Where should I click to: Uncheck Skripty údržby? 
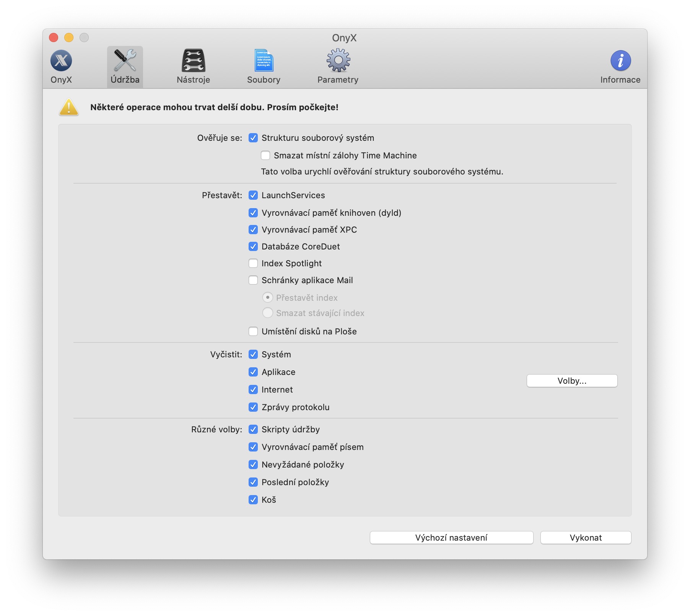point(253,429)
